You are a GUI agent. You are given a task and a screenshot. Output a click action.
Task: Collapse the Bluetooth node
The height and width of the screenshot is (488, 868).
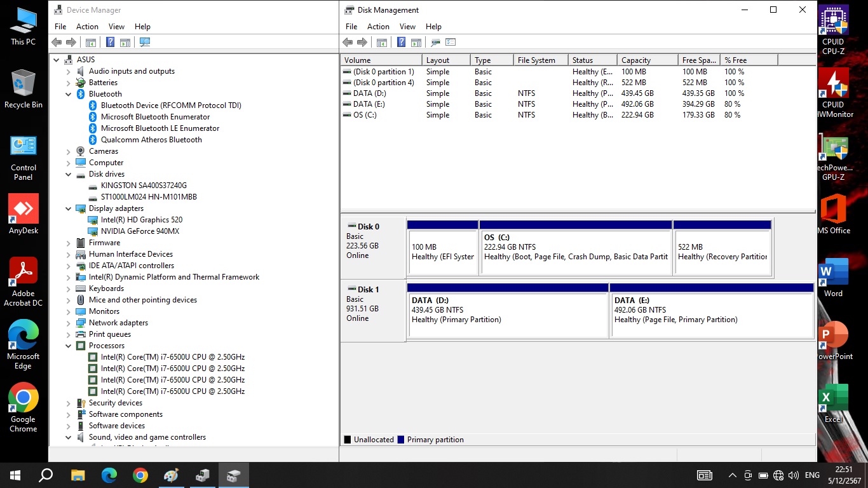coord(68,94)
